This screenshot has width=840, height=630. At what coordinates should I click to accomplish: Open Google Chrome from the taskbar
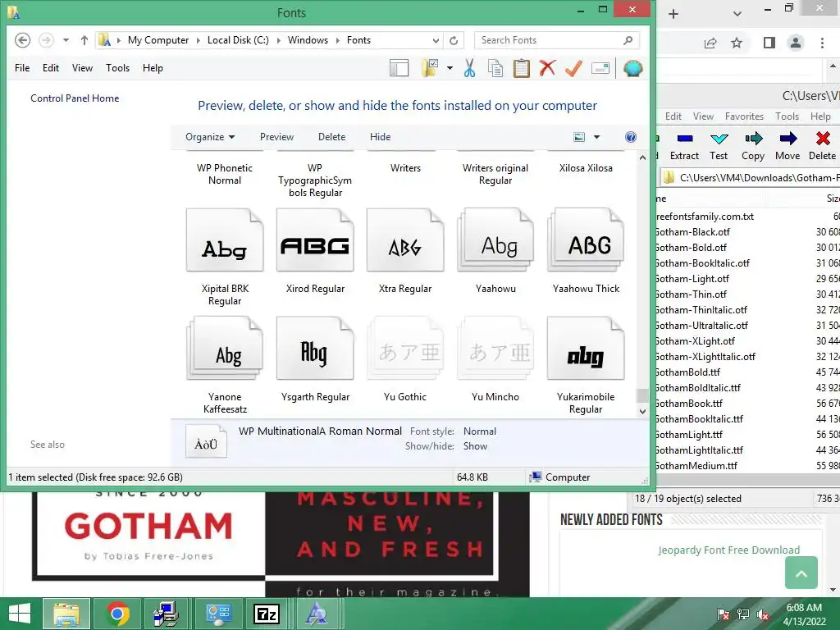(x=117, y=614)
